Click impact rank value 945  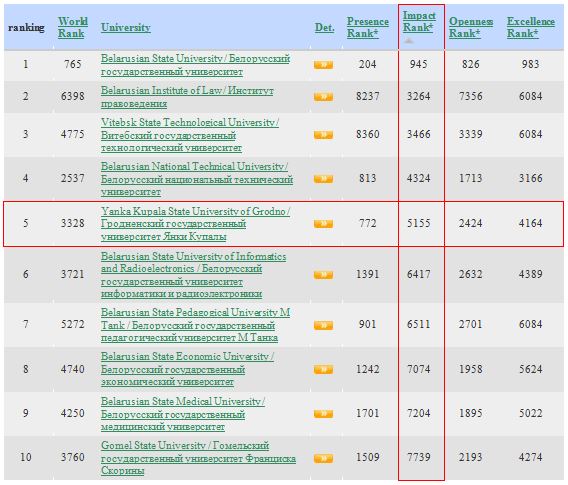point(419,64)
